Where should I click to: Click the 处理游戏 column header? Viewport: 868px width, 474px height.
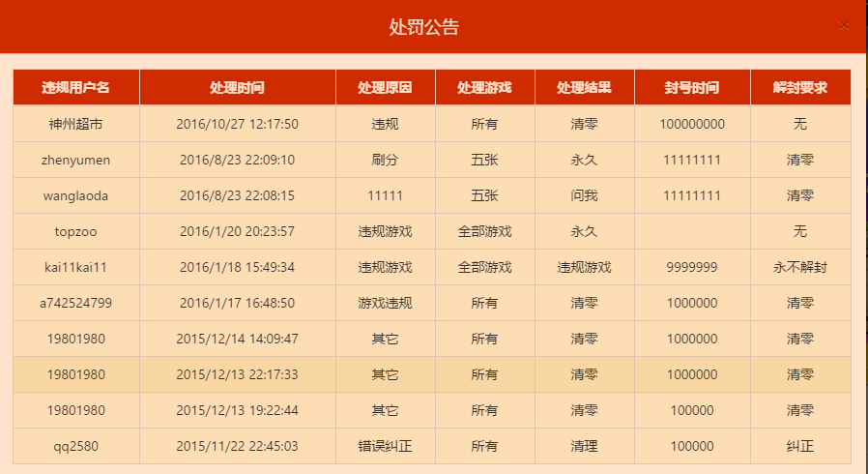[484, 87]
